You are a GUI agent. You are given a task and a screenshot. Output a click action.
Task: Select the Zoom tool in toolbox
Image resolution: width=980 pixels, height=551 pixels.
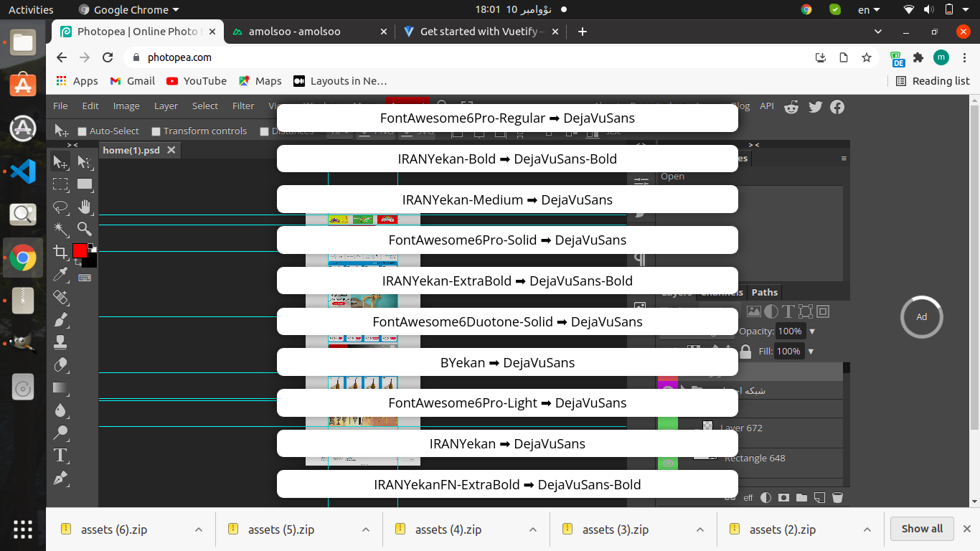pos(85,230)
